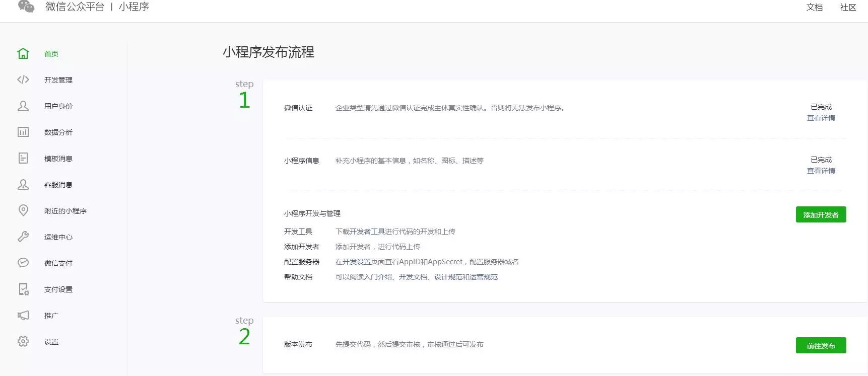This screenshot has width=868, height=376.
Task: Go to 用户身份 section
Action: [58, 106]
